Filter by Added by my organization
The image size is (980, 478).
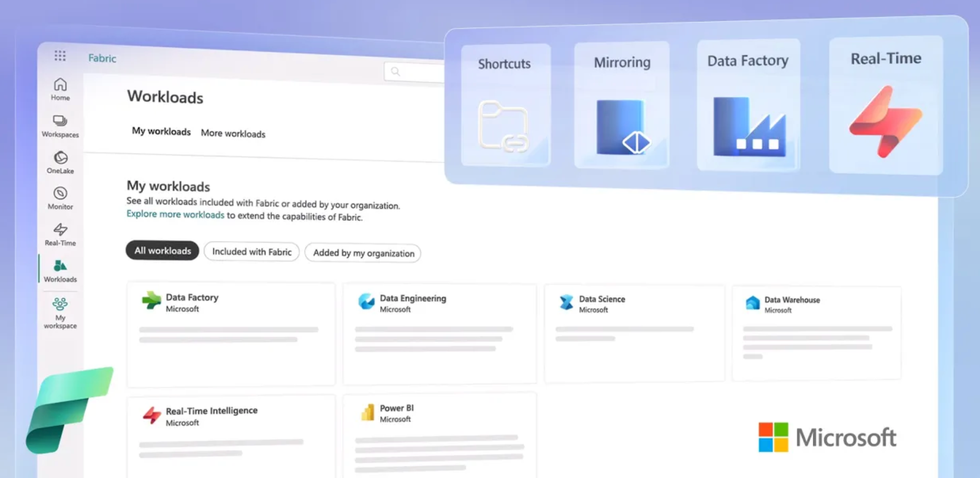coord(363,253)
